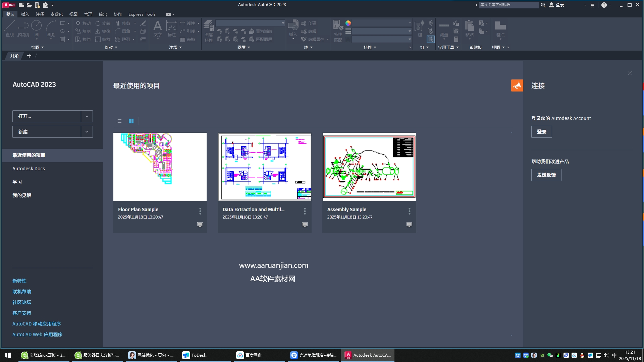Toggle grid view for recent projects
Image resolution: width=644 pixels, height=362 pixels.
131,121
